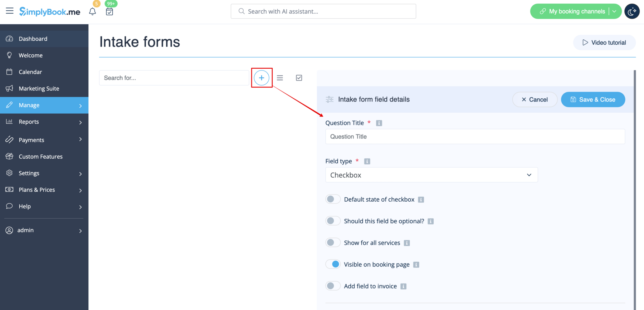This screenshot has width=644, height=310.
Task: Go to Calendar in sidebar
Action: pyautogui.click(x=30, y=72)
